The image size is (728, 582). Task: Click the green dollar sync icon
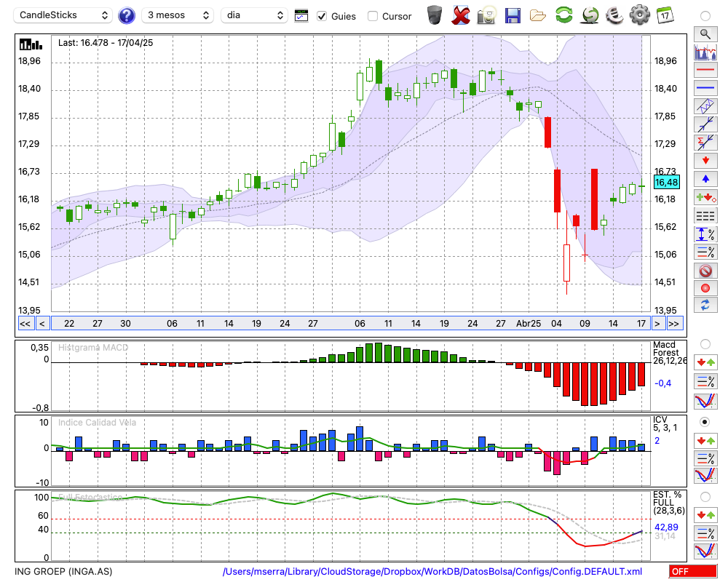[x=590, y=15]
